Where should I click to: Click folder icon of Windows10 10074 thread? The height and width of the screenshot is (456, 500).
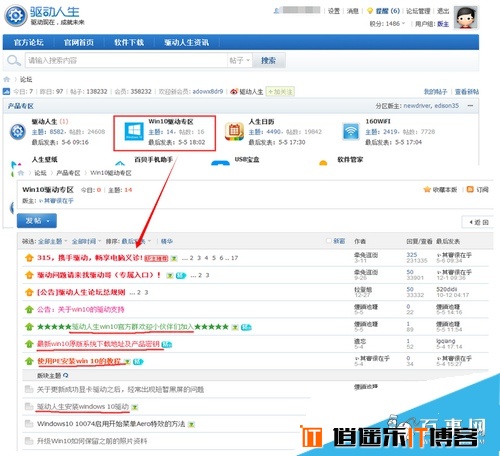click(29, 424)
